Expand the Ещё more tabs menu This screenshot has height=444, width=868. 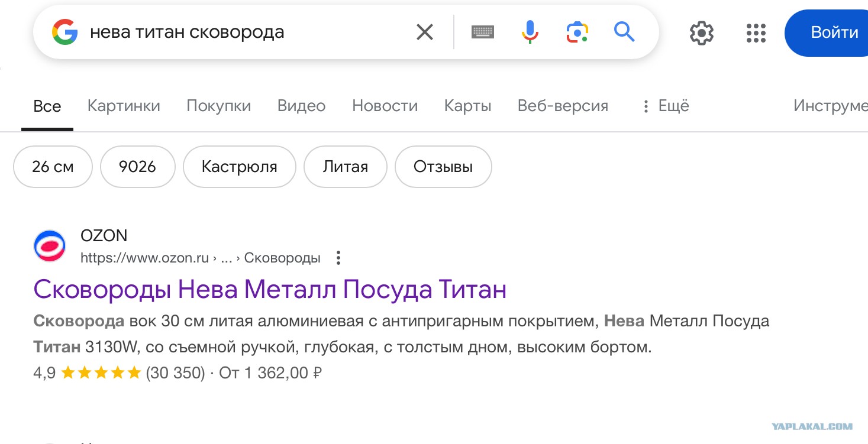pyautogui.click(x=666, y=106)
